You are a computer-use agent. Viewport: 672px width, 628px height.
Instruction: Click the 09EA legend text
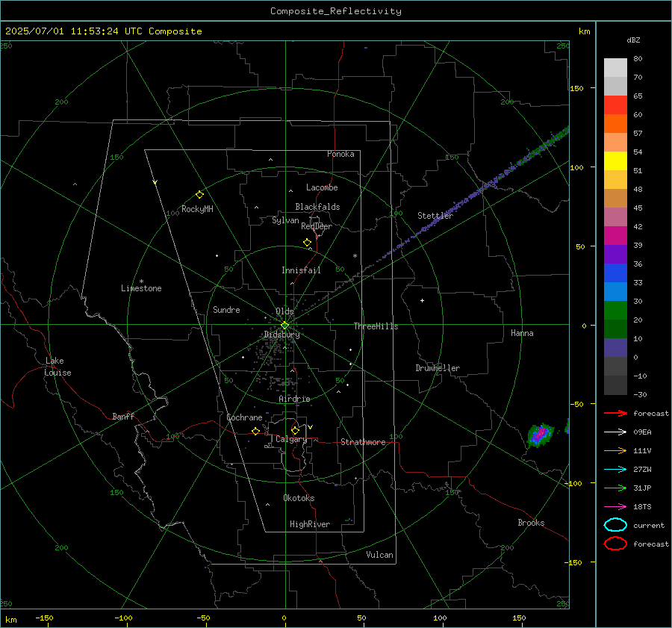[642, 432]
